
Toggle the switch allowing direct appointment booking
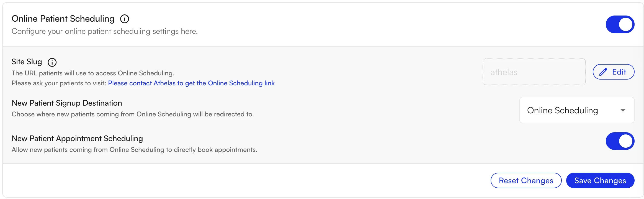[x=620, y=141]
